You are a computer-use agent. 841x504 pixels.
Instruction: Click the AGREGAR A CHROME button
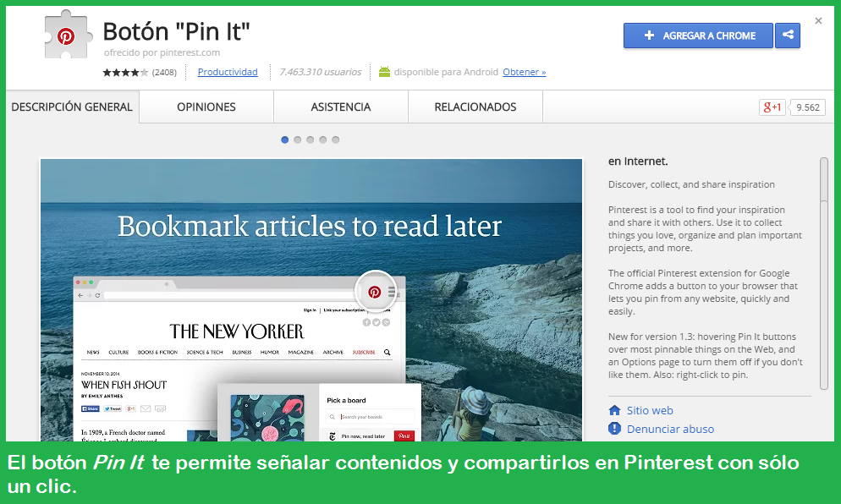697,36
